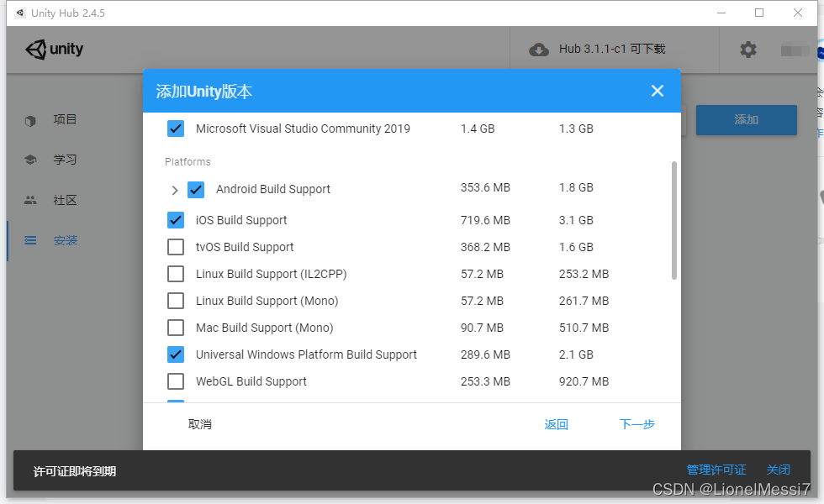Check WebGL Build Support checkbox
Image resolution: width=824 pixels, height=504 pixels.
click(176, 381)
